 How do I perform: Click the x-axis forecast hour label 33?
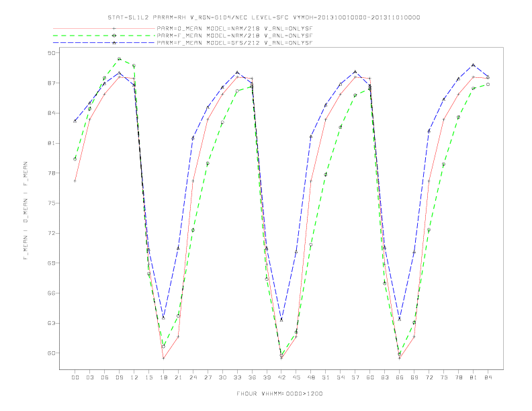tap(237, 377)
